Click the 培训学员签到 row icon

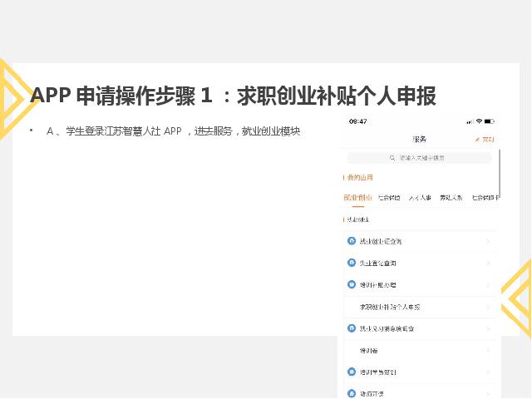[x=352, y=372]
